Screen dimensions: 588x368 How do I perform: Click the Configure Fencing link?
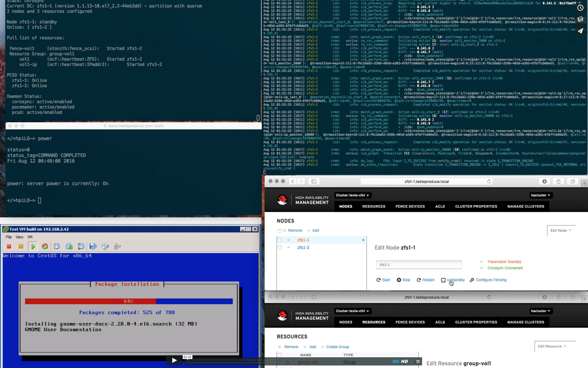click(x=488, y=280)
